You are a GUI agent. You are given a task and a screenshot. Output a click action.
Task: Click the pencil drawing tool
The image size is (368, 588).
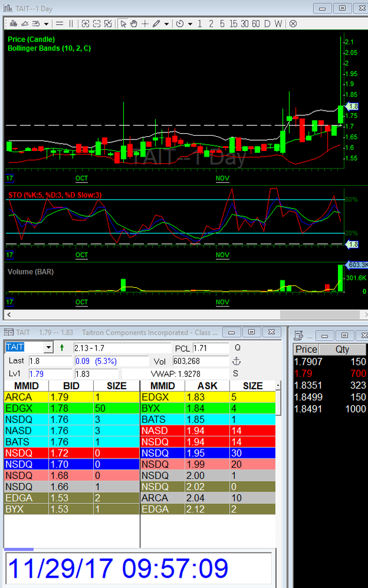coord(156,24)
